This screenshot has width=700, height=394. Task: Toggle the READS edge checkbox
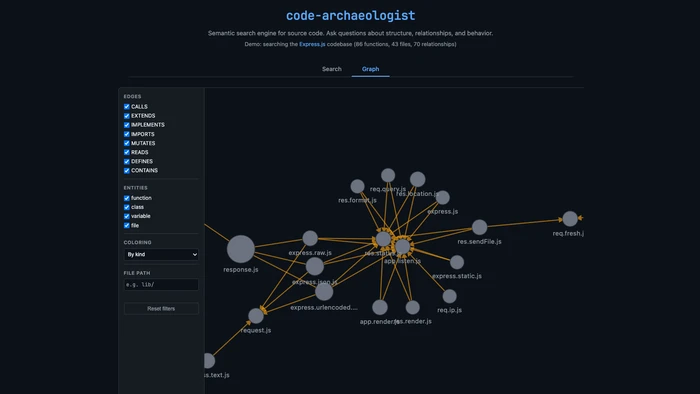coord(127,152)
